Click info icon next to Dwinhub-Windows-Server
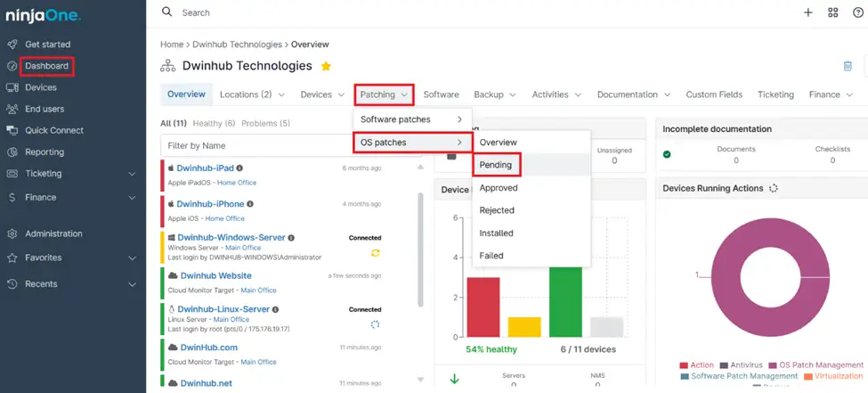 [291, 237]
